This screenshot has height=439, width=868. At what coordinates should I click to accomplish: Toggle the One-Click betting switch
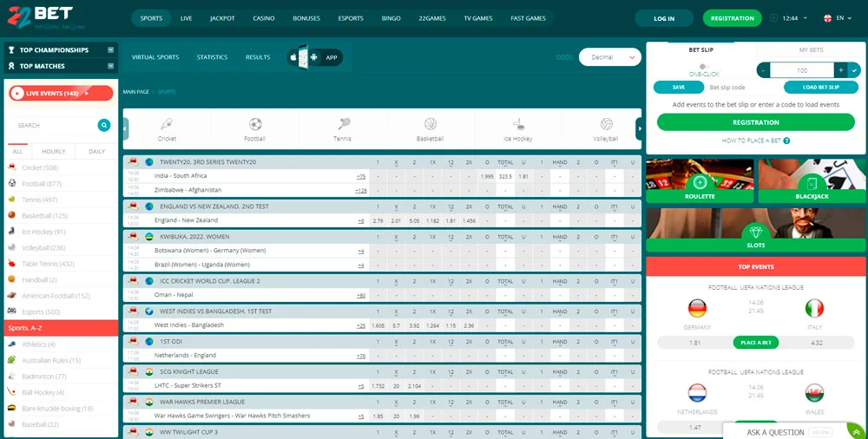(704, 67)
